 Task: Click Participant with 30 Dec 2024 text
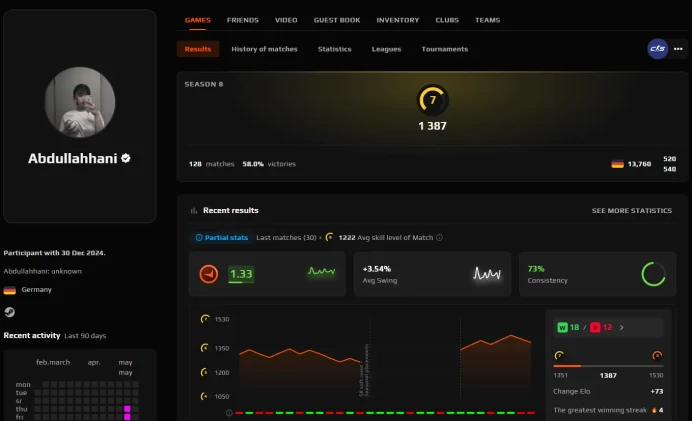tap(54, 253)
